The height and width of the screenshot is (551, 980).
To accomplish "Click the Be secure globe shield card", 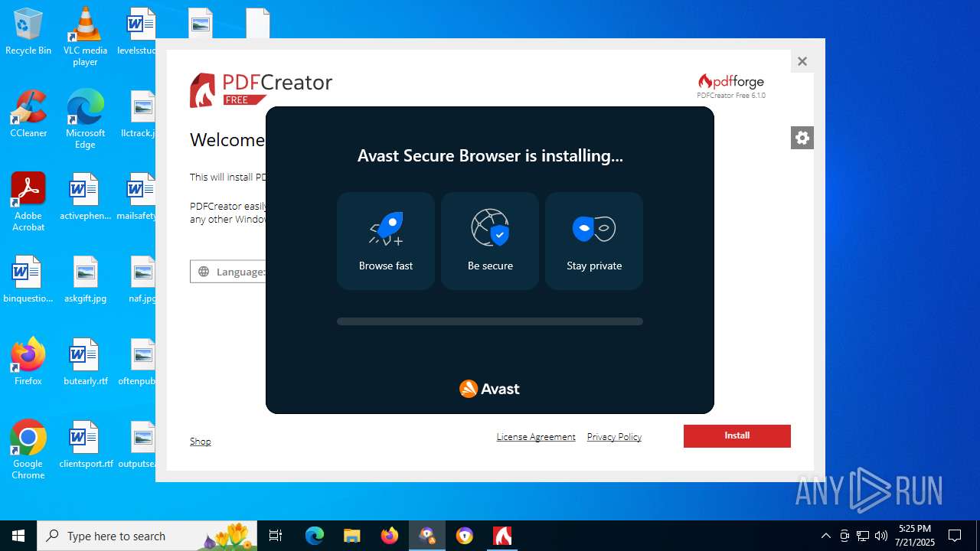I will [x=490, y=241].
